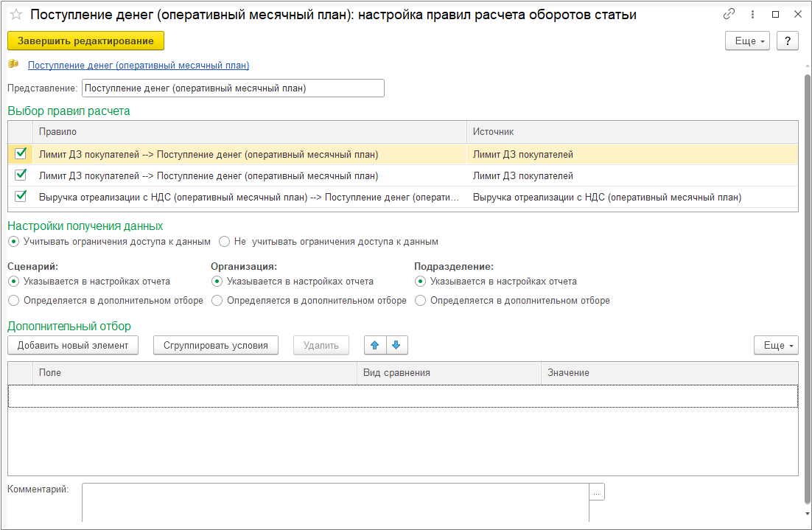Viewport: 812px width, 530px height.
Task: Move filter element down with arrow
Action: (x=396, y=345)
